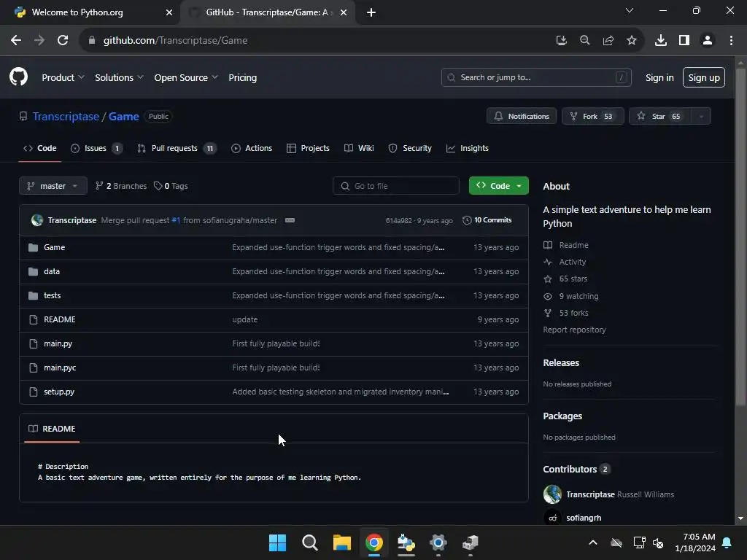Go back using browser back arrow
Viewport: 747px width, 560px height.
(16, 41)
